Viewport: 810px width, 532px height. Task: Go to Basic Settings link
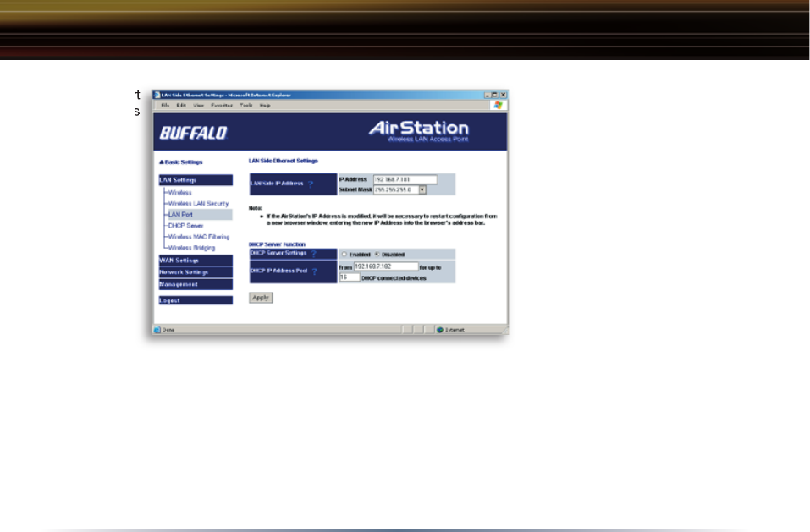click(x=181, y=162)
